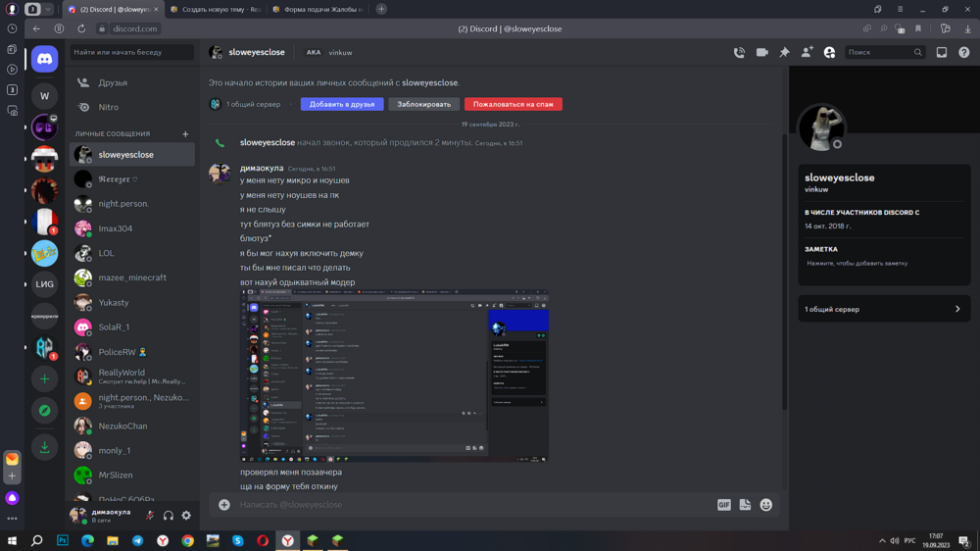This screenshot has height=551, width=980.
Task: Explore discoverable servers compass icon
Action: [44, 410]
